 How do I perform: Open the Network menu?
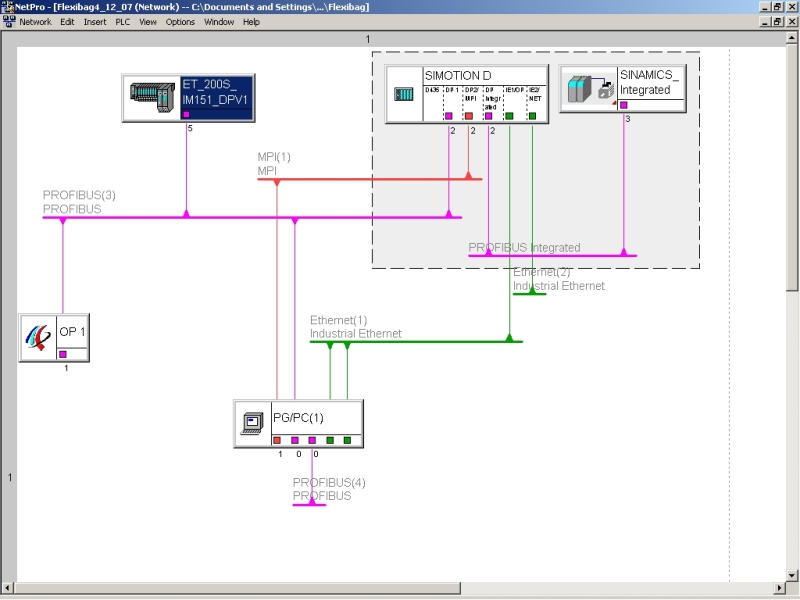click(35, 22)
